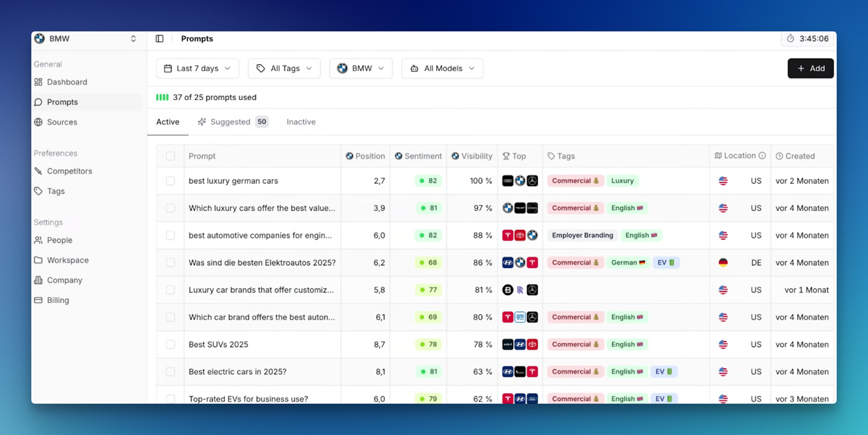Image resolution: width=868 pixels, height=435 pixels.
Task: Click the German tag in Elektroautos row
Action: pos(628,263)
